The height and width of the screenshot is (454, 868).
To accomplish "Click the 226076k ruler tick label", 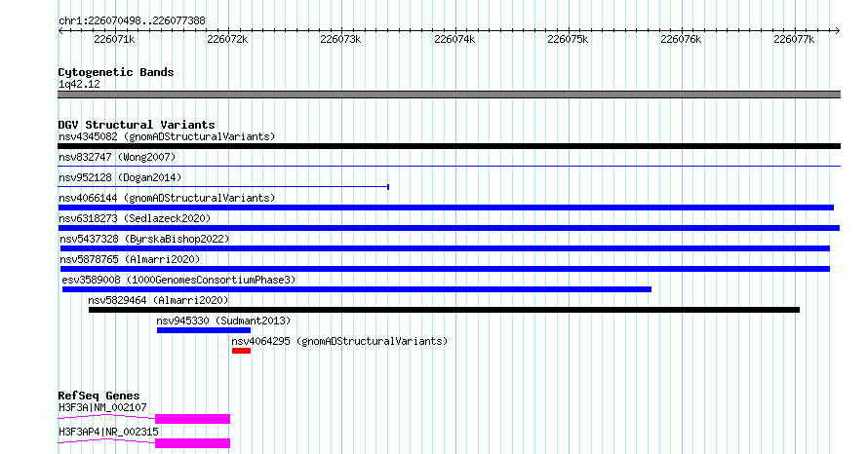I will (x=681, y=39).
